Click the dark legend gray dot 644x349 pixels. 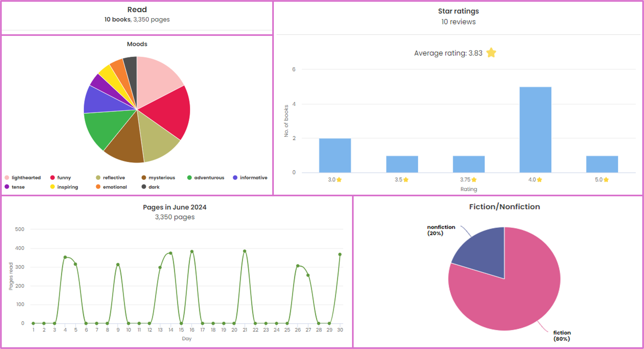point(144,187)
